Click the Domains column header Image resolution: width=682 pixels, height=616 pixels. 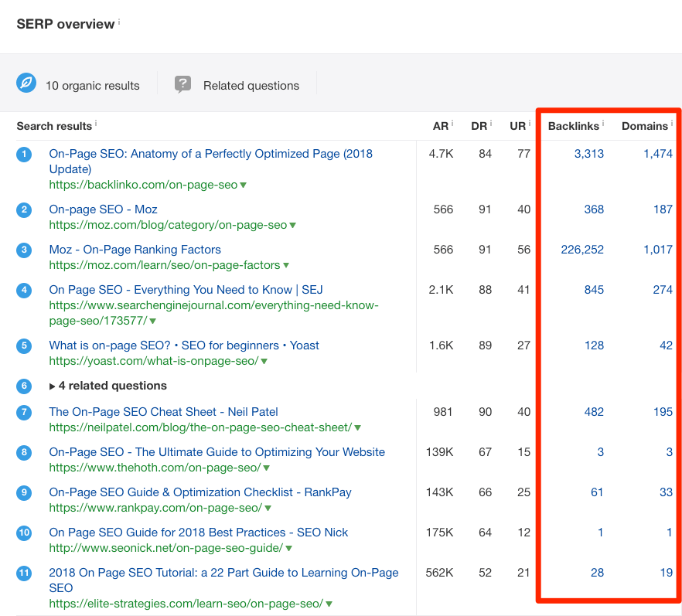coord(644,125)
